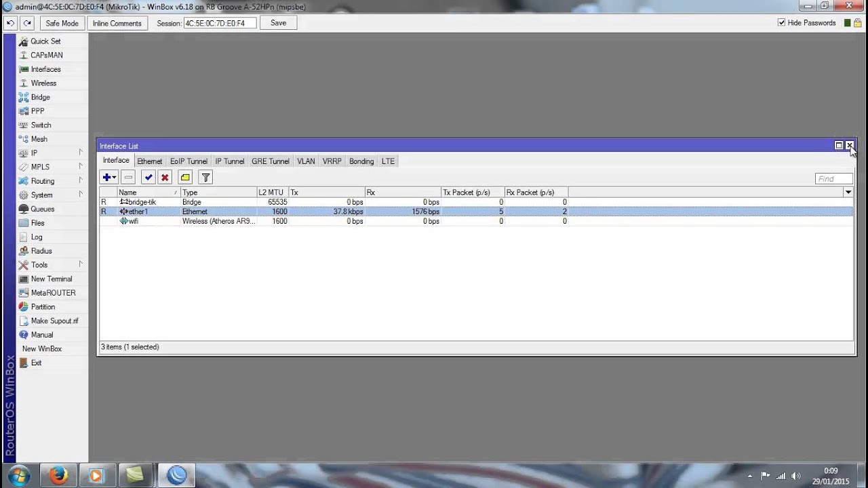The height and width of the screenshot is (488, 868).
Task: Open Quick Set from sidebar
Action: (45, 41)
